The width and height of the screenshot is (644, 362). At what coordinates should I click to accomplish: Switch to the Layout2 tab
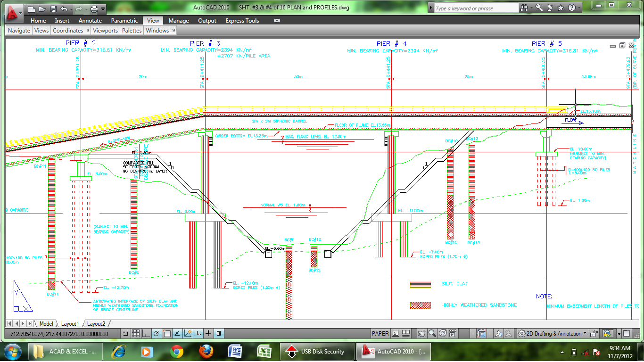point(96,323)
